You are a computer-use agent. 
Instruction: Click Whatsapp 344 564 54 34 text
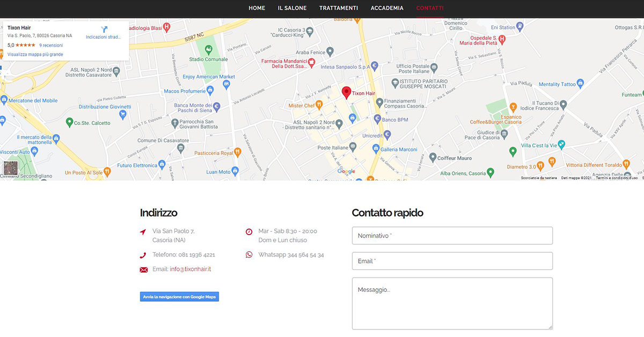point(291,255)
